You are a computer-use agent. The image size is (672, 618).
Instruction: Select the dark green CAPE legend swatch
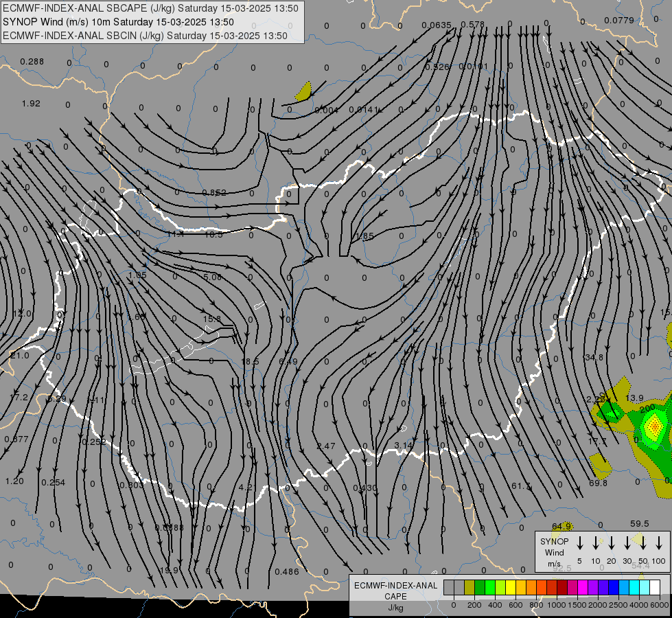coord(480,588)
